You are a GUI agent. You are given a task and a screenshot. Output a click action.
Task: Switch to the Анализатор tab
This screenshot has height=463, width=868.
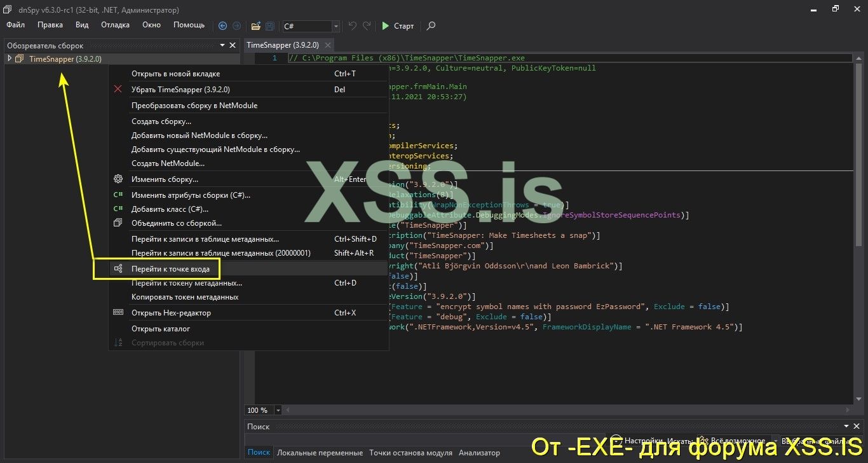(x=479, y=452)
